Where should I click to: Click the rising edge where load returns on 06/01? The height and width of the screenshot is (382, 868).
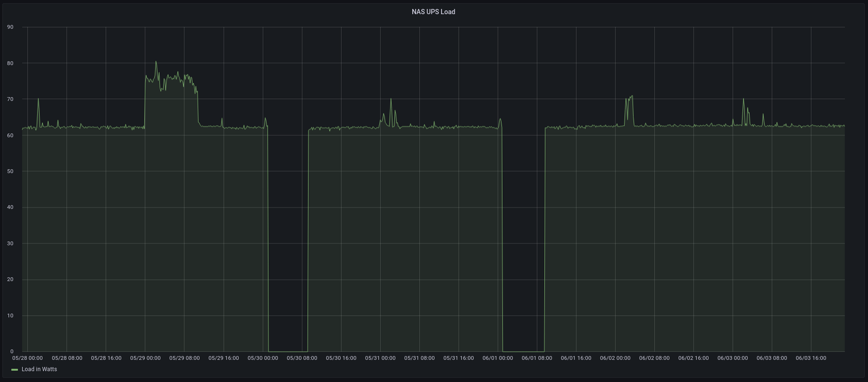545,239
